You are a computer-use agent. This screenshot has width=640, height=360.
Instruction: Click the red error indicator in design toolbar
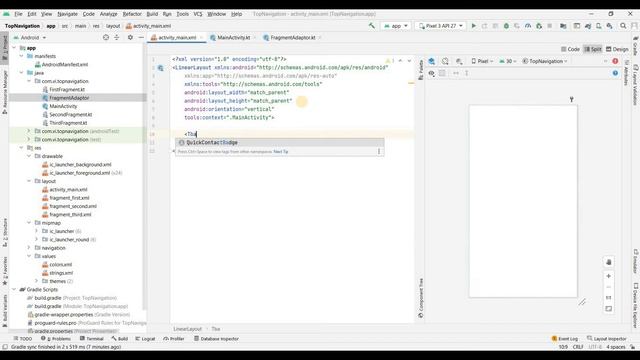(615, 61)
